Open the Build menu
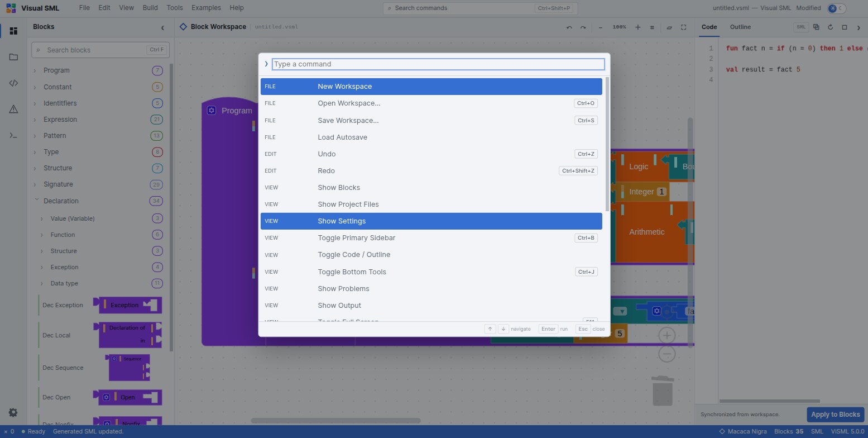Viewport: 868px width, 438px height. 150,8
